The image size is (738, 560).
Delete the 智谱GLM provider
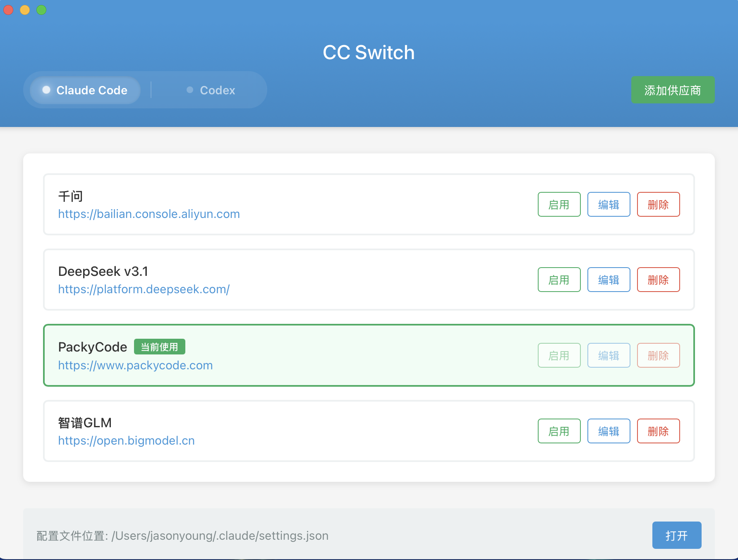tap(658, 431)
